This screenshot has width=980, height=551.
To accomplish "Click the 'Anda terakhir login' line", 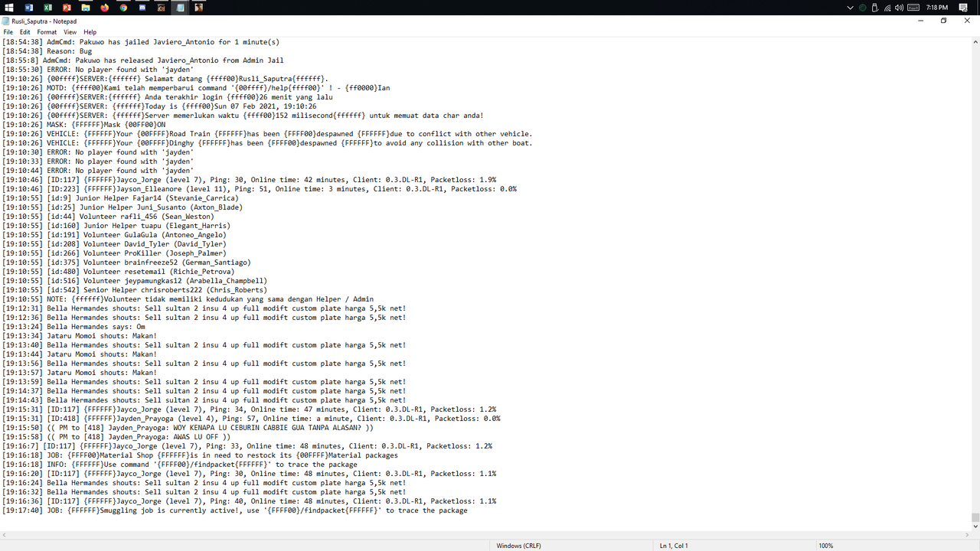I will (167, 97).
